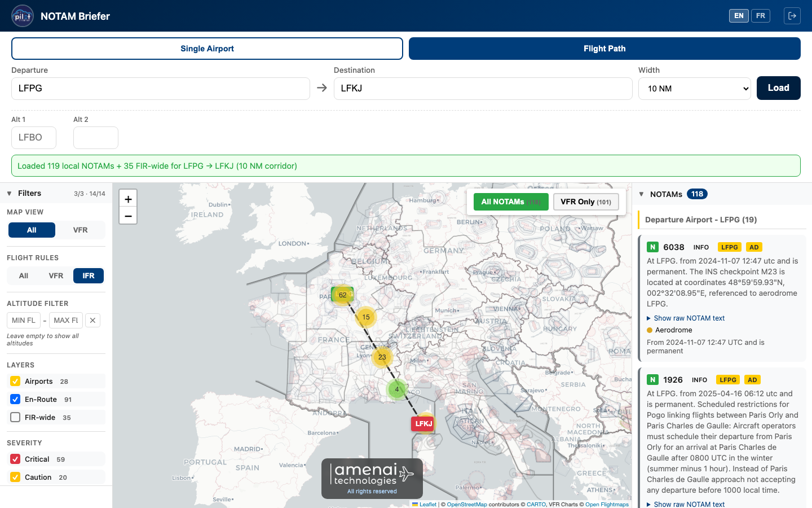The image size is (812, 508).
Task: Open the green 4 cluster marker
Action: coord(397,389)
